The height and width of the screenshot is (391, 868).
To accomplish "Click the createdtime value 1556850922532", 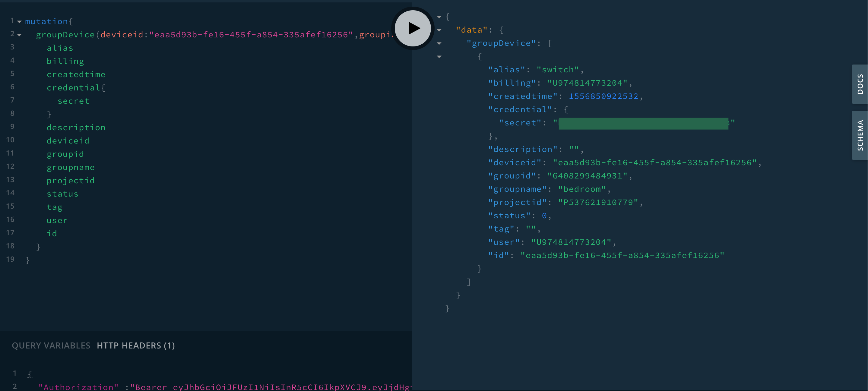I will [603, 96].
